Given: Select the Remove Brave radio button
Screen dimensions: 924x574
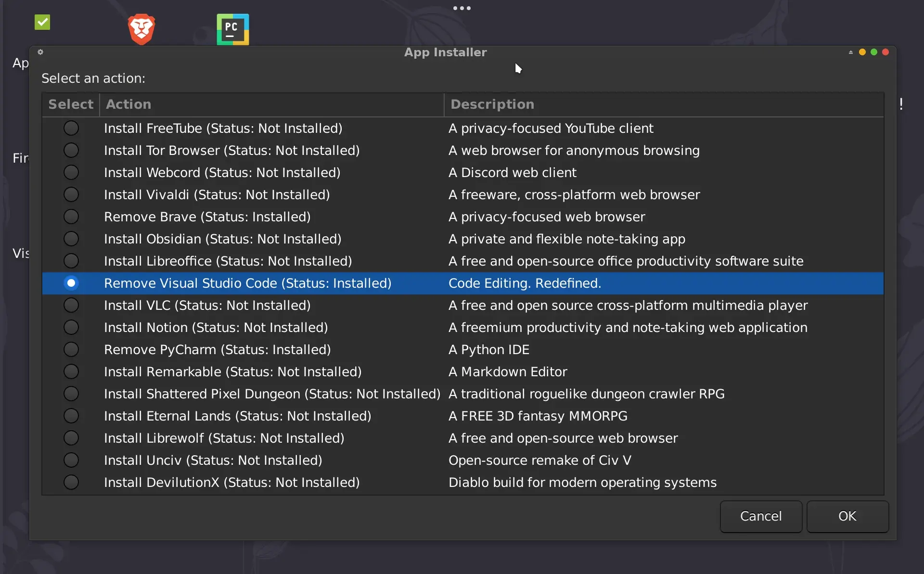Looking at the screenshot, I should pos(71,217).
